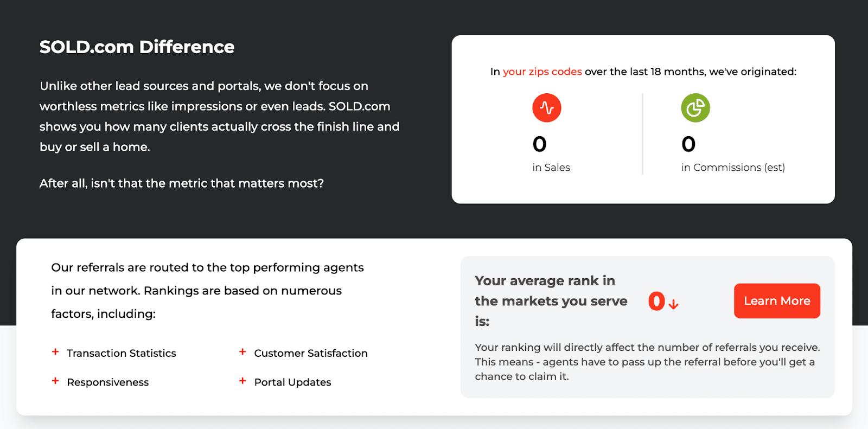868x429 pixels.
Task: Click the 'in Sales' label
Action: click(551, 168)
